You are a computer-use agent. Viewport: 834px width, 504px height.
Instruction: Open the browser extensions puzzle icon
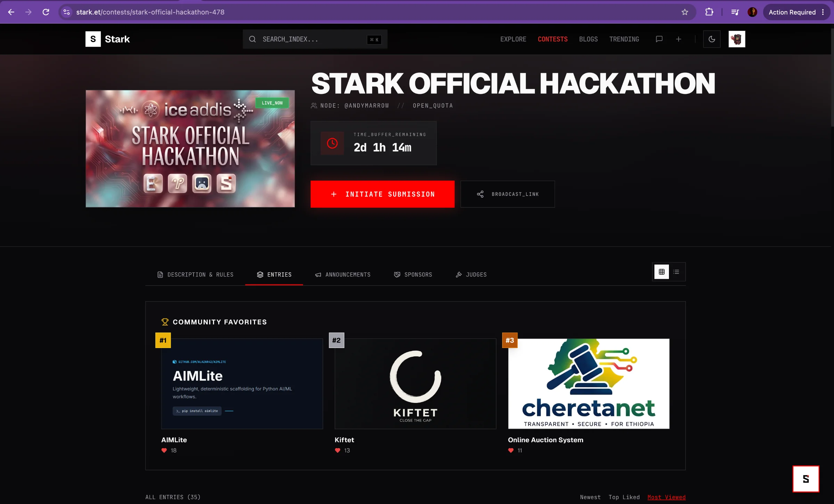[709, 12]
